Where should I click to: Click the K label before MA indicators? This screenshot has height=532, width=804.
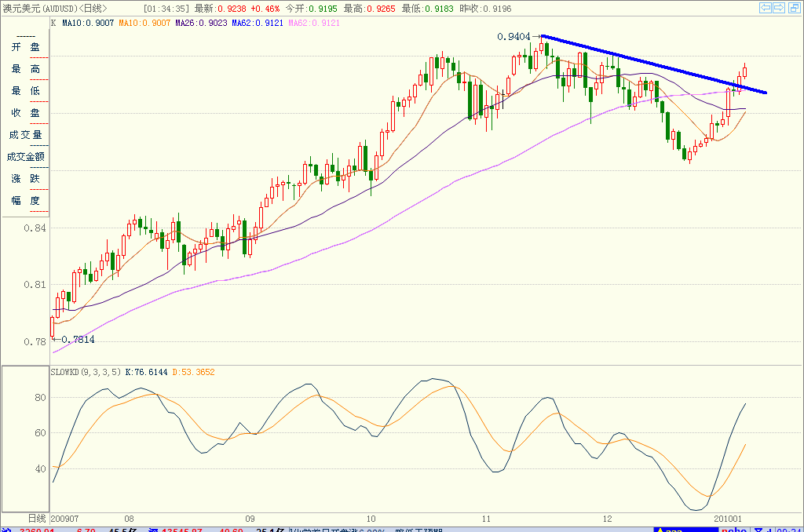pos(54,23)
